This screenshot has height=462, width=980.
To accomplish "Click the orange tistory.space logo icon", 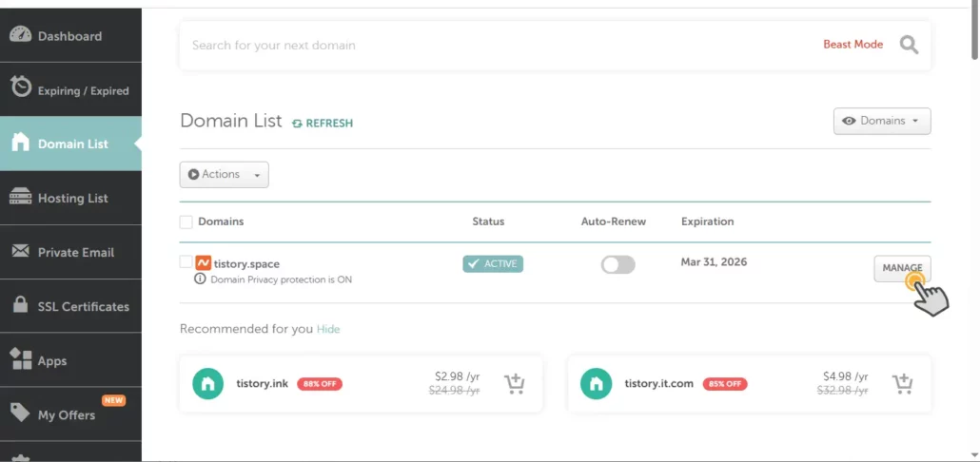I will 203,262.
